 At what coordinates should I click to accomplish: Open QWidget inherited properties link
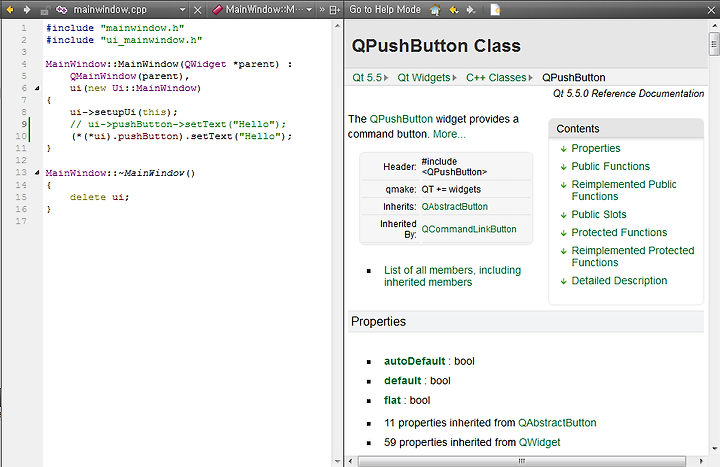[540, 442]
